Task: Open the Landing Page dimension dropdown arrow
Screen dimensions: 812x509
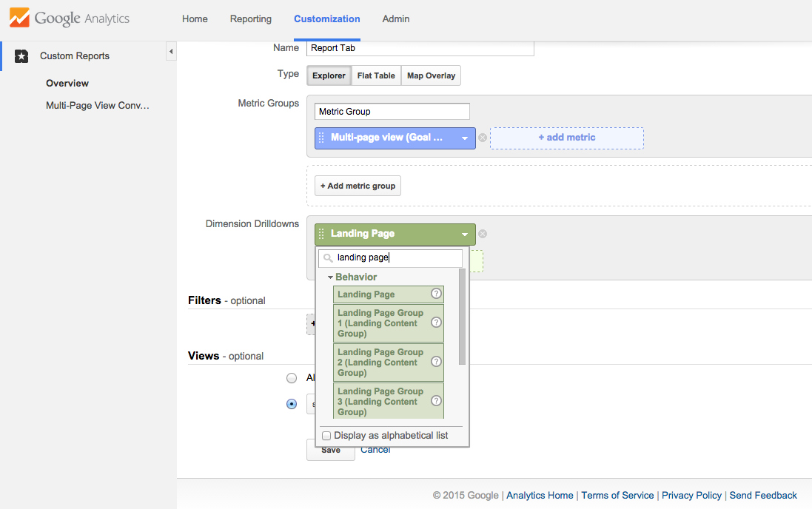Action: (x=464, y=235)
